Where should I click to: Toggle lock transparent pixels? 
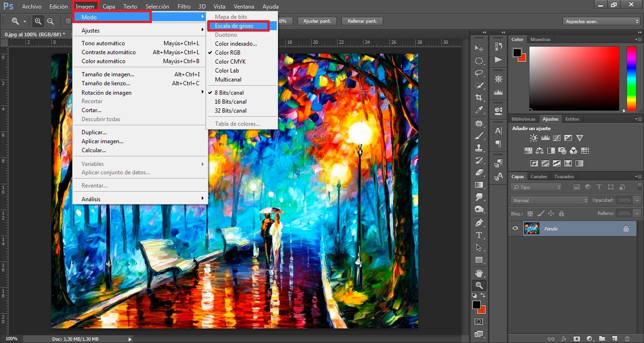(530, 213)
